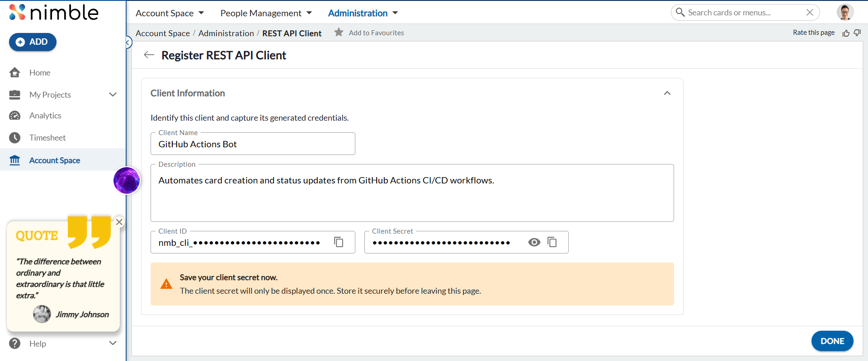Click the Description text area
The height and width of the screenshot is (361, 868).
click(x=412, y=193)
